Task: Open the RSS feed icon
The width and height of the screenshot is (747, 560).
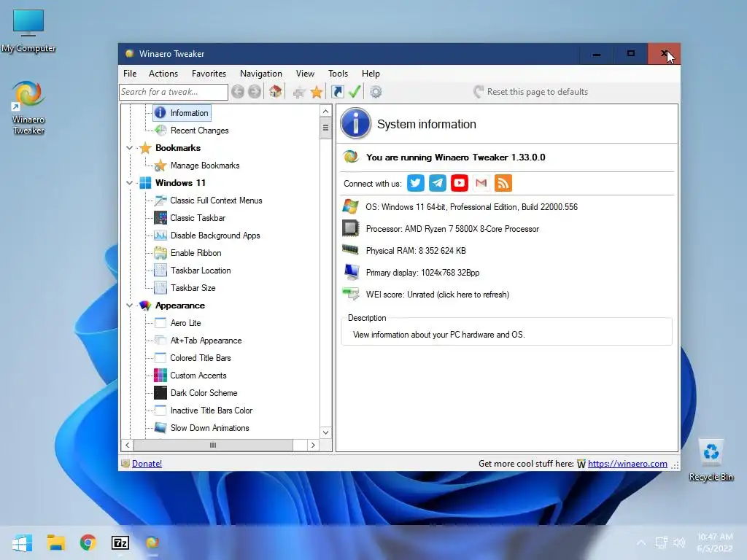Action: (503, 183)
